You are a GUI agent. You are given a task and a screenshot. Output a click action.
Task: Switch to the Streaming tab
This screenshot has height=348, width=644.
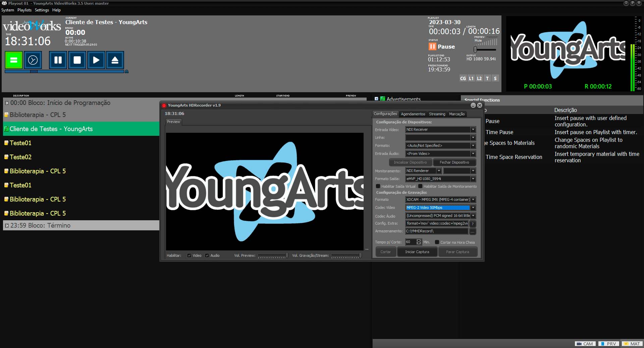437,114
